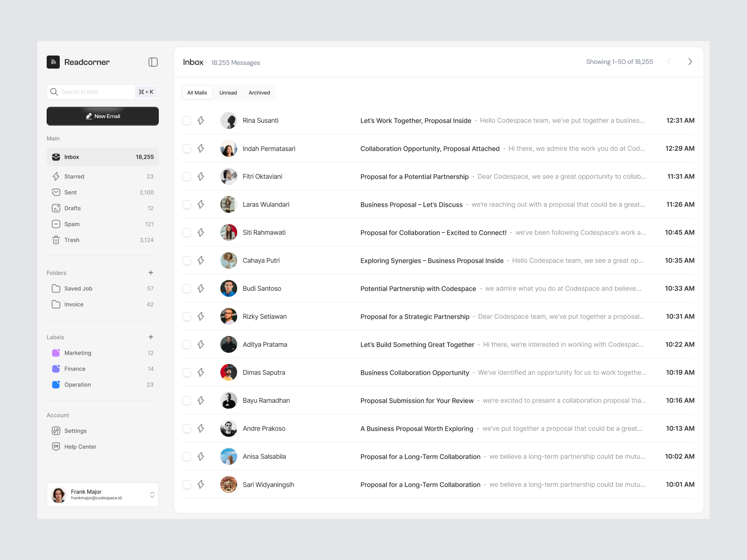Click the Spam folder icon
Image resolution: width=747 pixels, height=560 pixels.
pos(56,224)
